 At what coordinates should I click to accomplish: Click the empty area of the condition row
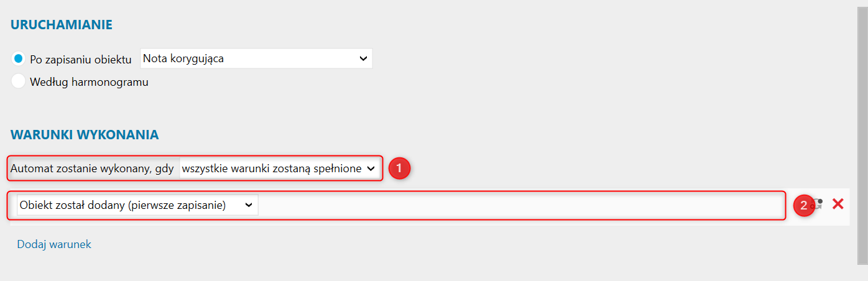coord(516,206)
